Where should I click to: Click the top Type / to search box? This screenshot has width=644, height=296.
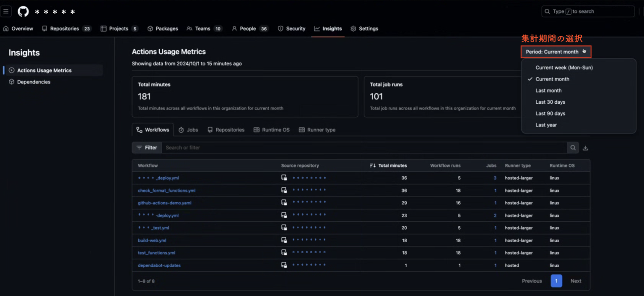coord(587,12)
